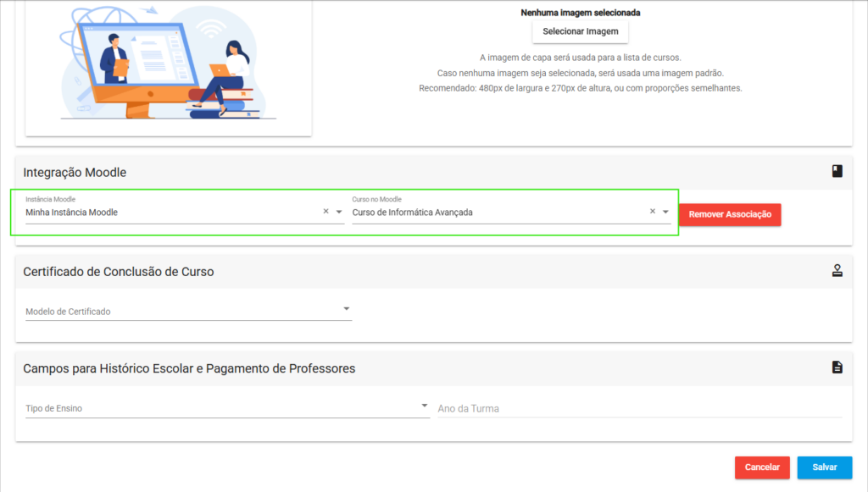Screen dimensions: 868x492
Task: Save changes using the Salvar button
Action: pyautogui.click(x=824, y=467)
